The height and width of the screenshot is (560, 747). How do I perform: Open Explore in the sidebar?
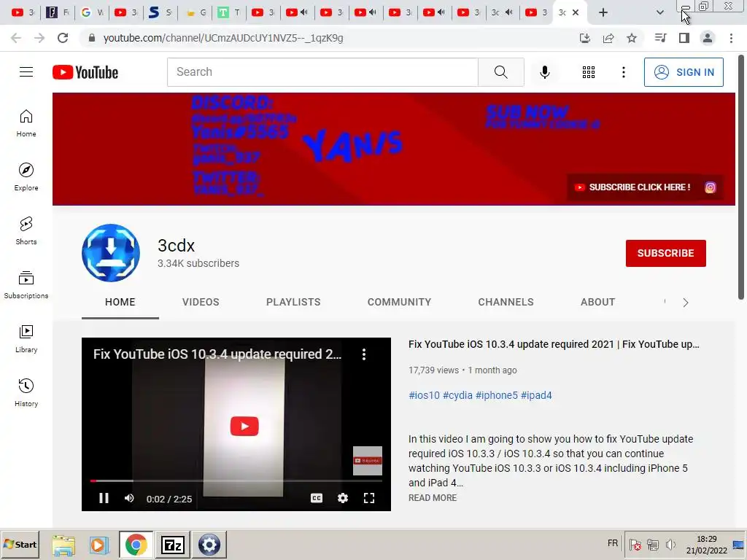pyautogui.click(x=26, y=176)
